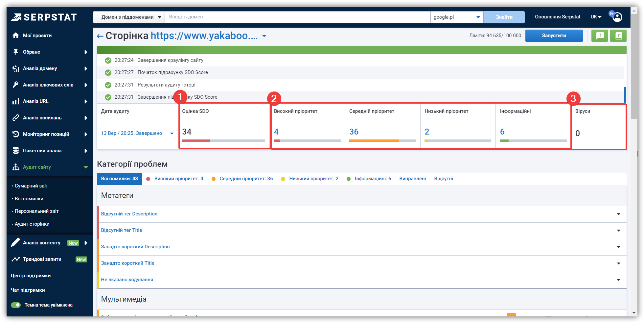Switch to the Виправлені tab
Image resolution: width=644 pixels, height=323 pixels.
[413, 179]
